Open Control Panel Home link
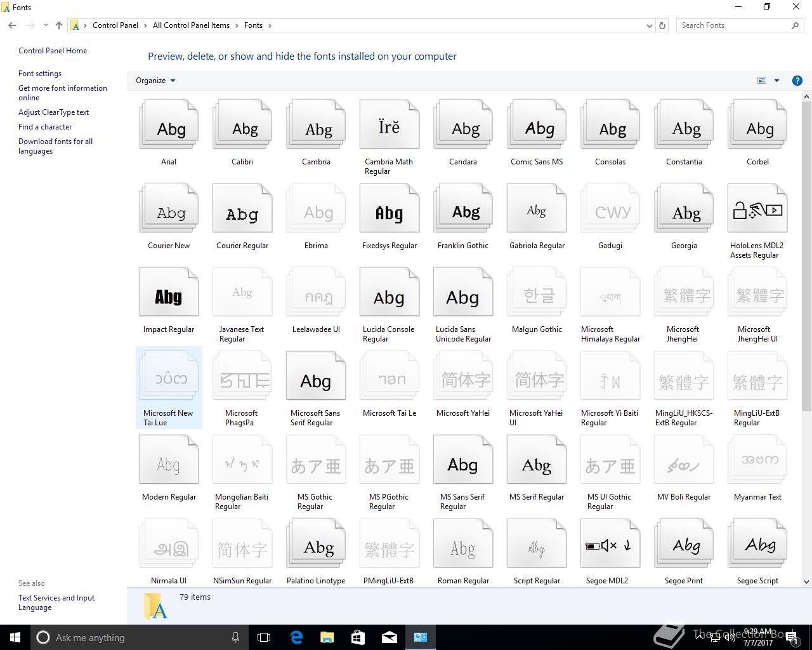Screen dimensions: 812x650 pyautogui.click(x=53, y=51)
